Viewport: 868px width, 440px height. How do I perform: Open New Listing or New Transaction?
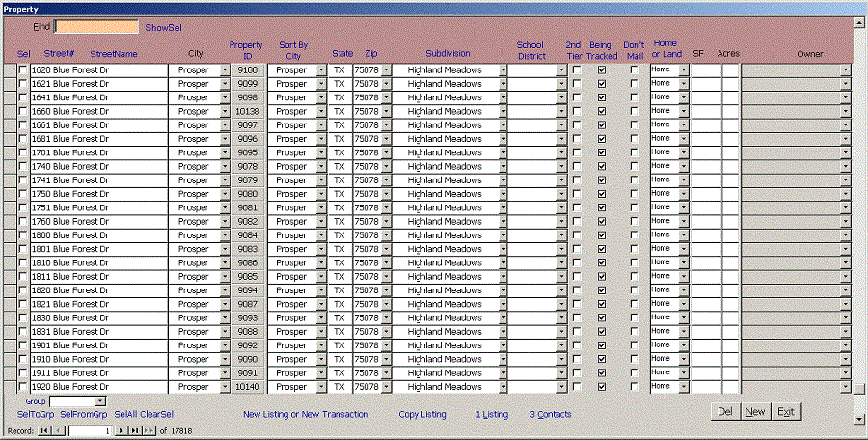click(306, 414)
